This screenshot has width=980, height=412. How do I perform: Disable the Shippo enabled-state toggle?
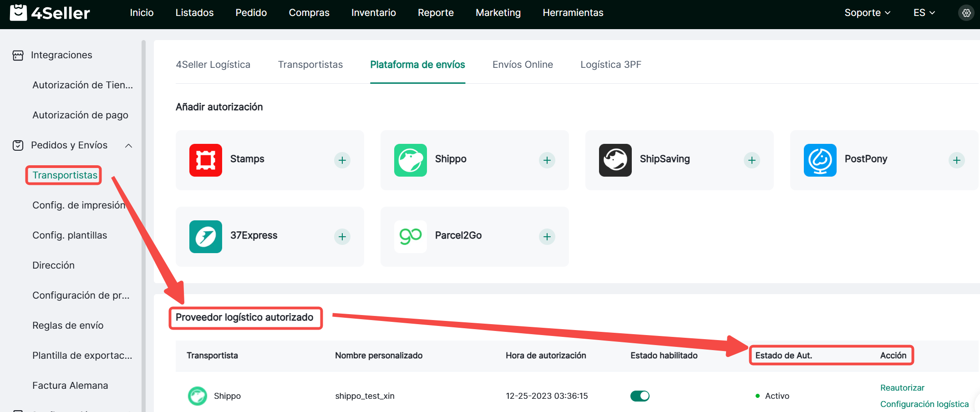pos(640,396)
